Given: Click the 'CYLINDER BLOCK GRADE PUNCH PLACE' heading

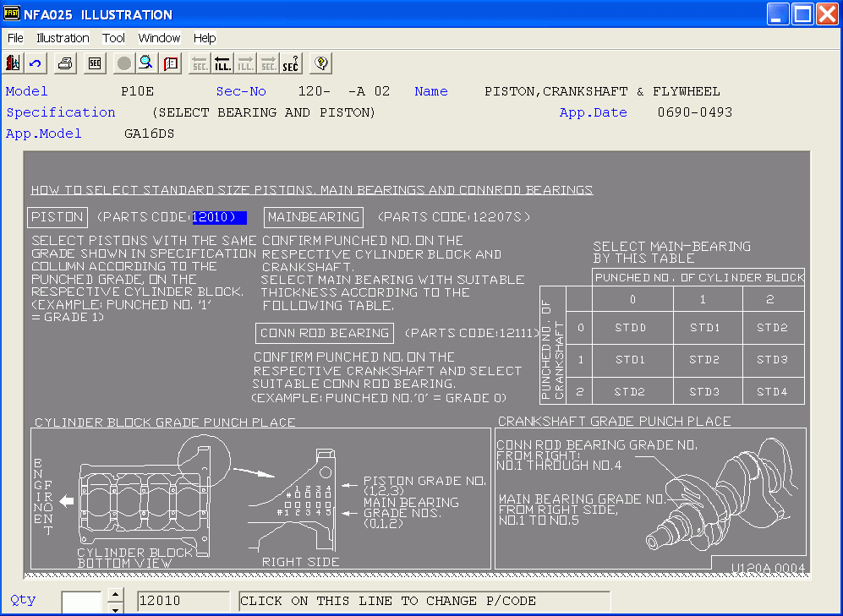Looking at the screenshot, I should point(165,422).
